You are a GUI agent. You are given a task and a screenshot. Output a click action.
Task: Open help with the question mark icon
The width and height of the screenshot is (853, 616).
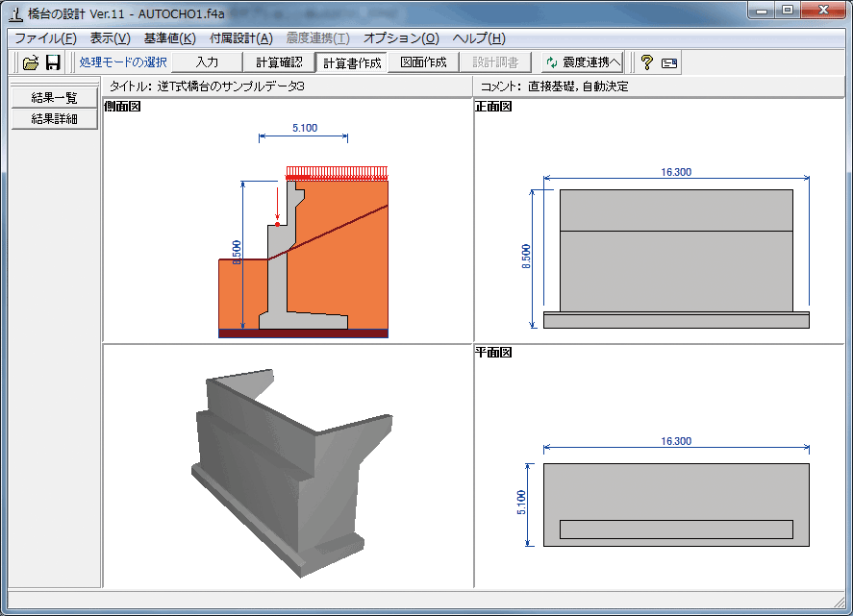646,62
